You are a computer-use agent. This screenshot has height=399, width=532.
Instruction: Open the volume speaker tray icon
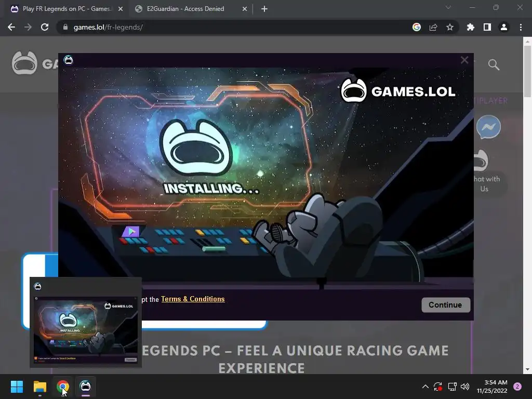pos(465,387)
